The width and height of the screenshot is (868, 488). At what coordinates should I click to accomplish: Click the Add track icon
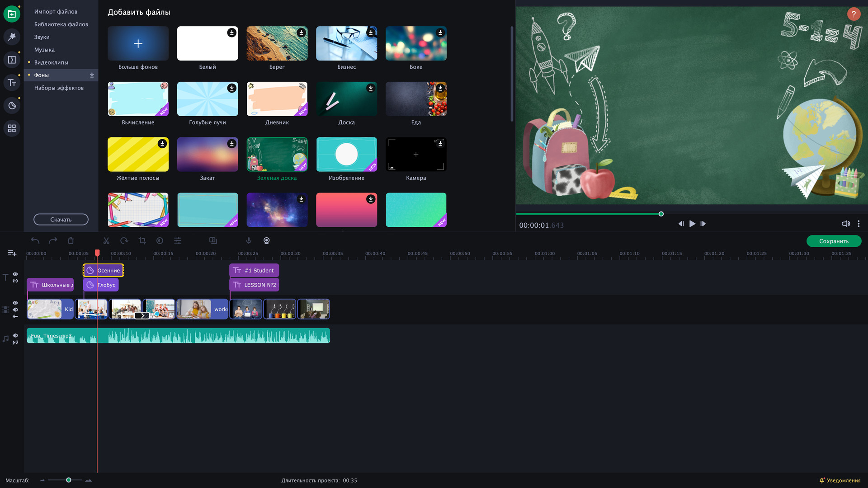click(x=12, y=253)
